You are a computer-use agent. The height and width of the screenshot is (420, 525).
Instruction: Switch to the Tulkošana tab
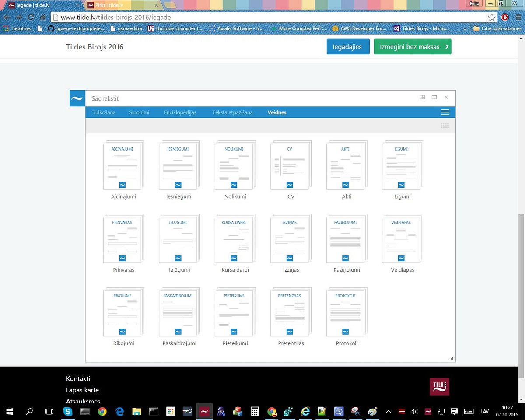tap(104, 112)
